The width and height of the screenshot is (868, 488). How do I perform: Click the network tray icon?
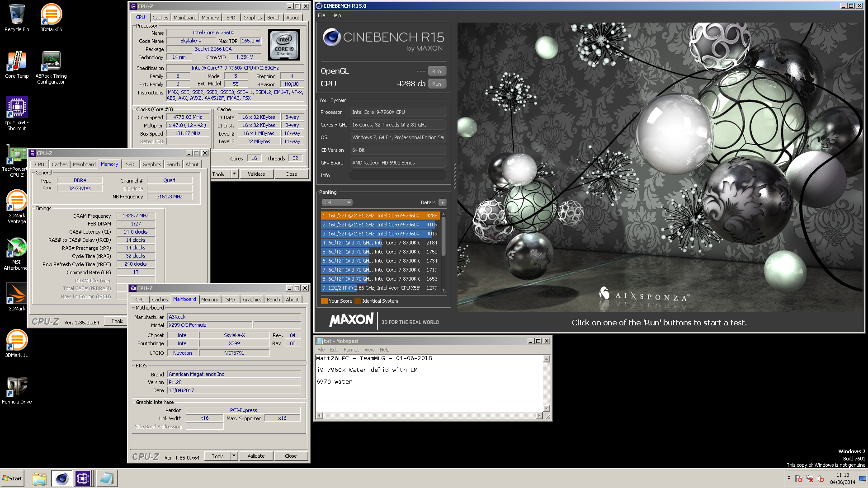coord(810,479)
